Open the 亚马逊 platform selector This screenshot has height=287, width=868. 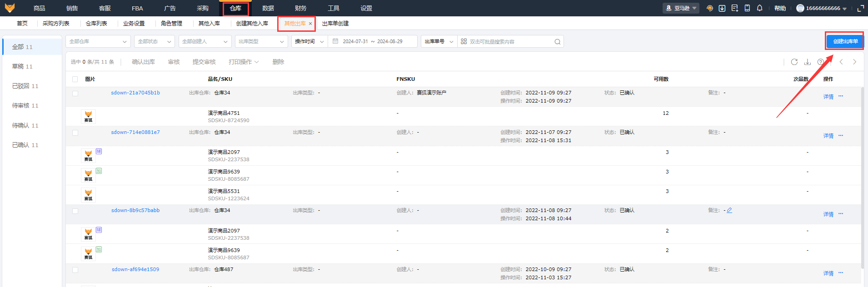[x=681, y=8]
